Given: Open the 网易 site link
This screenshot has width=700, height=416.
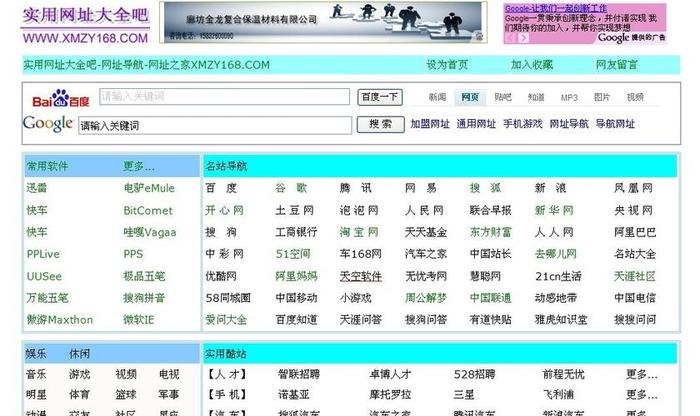Looking at the screenshot, I should pos(421,188).
